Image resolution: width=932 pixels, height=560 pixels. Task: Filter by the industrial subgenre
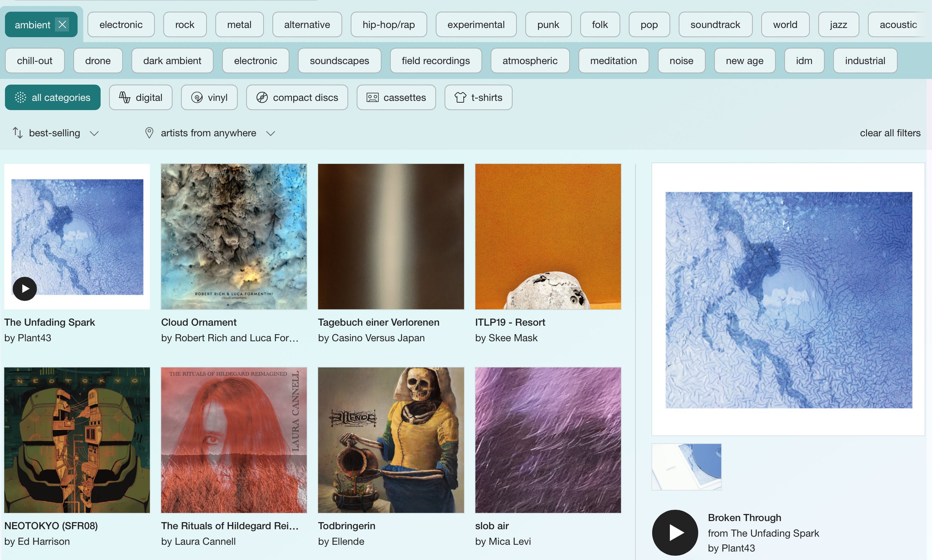pos(865,61)
